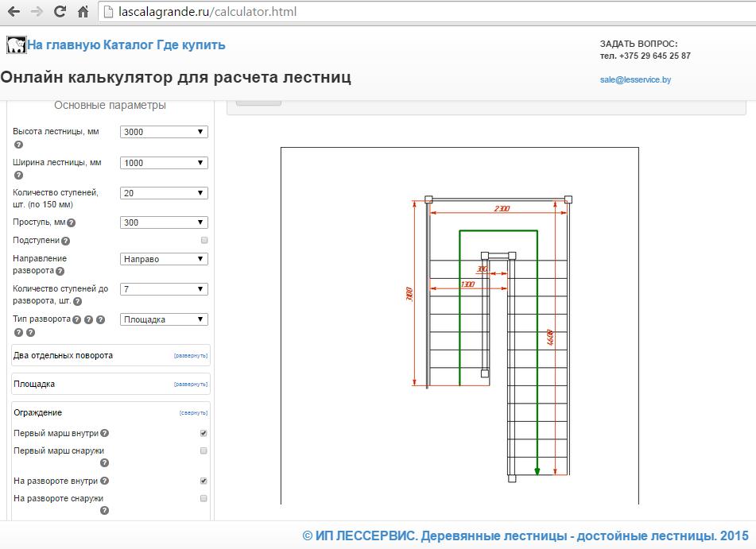Image resolution: width=756 pixels, height=549 pixels.
Task: Open the Ширина лестницы dropdown showing 1000
Action: pos(164,163)
